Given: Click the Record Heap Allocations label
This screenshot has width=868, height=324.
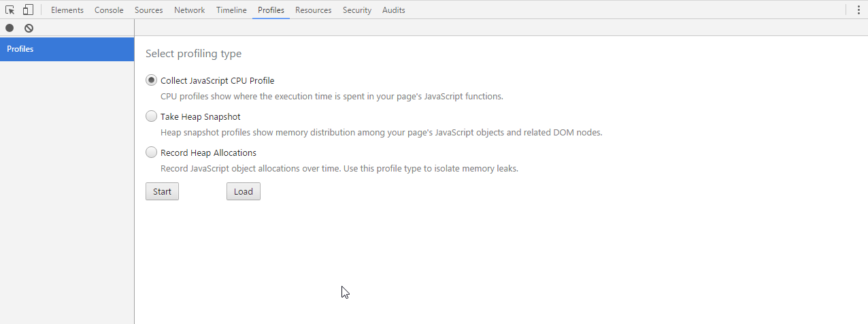Looking at the screenshot, I should click(x=208, y=152).
